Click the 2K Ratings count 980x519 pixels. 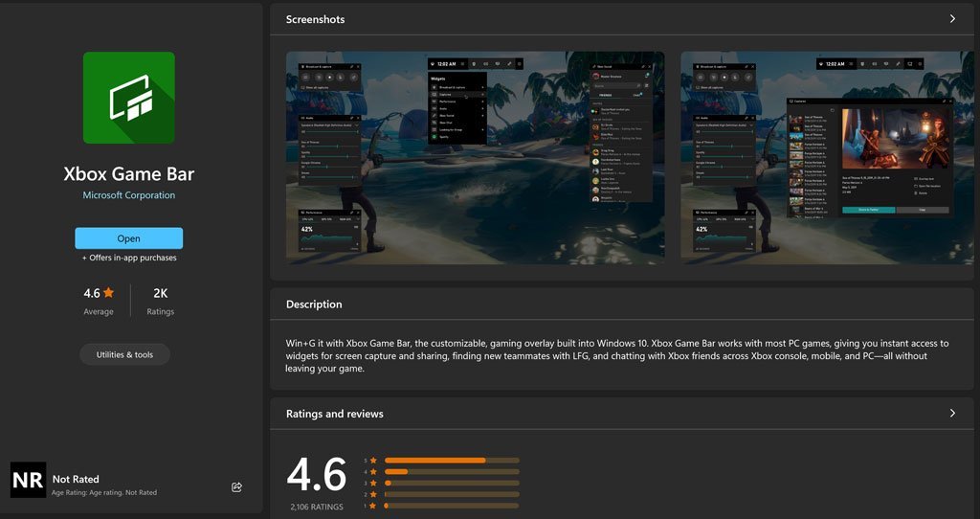pyautogui.click(x=161, y=301)
